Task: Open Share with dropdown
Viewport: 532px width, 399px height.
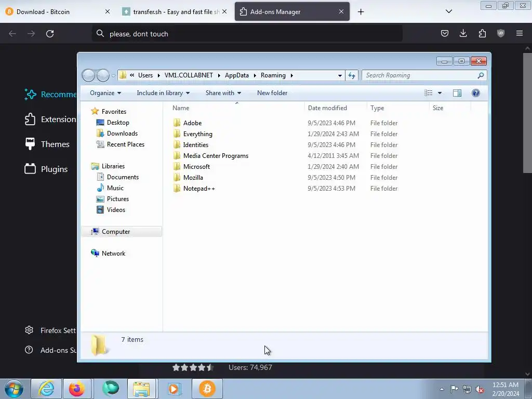Action: 223,93
